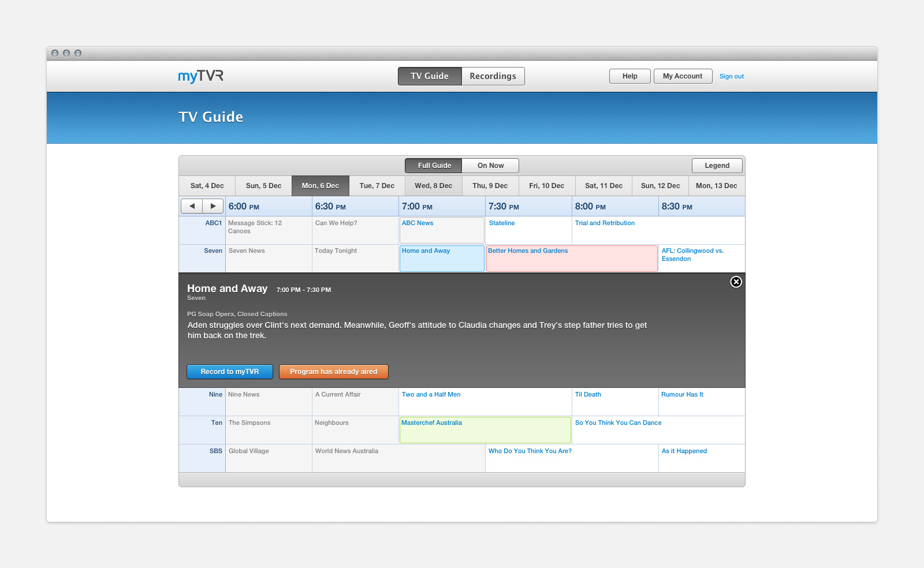This screenshot has width=924, height=568.
Task: Switch to Wed, 8 Dec listings
Action: pos(433,185)
